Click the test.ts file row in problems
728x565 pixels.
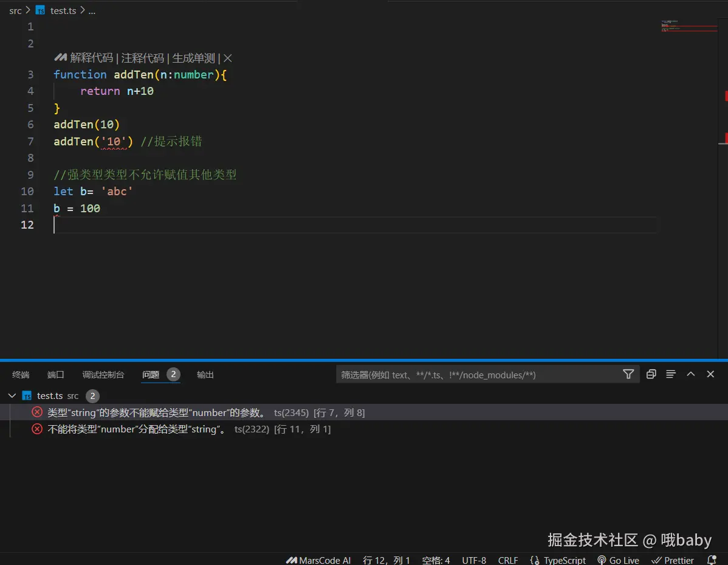point(364,396)
